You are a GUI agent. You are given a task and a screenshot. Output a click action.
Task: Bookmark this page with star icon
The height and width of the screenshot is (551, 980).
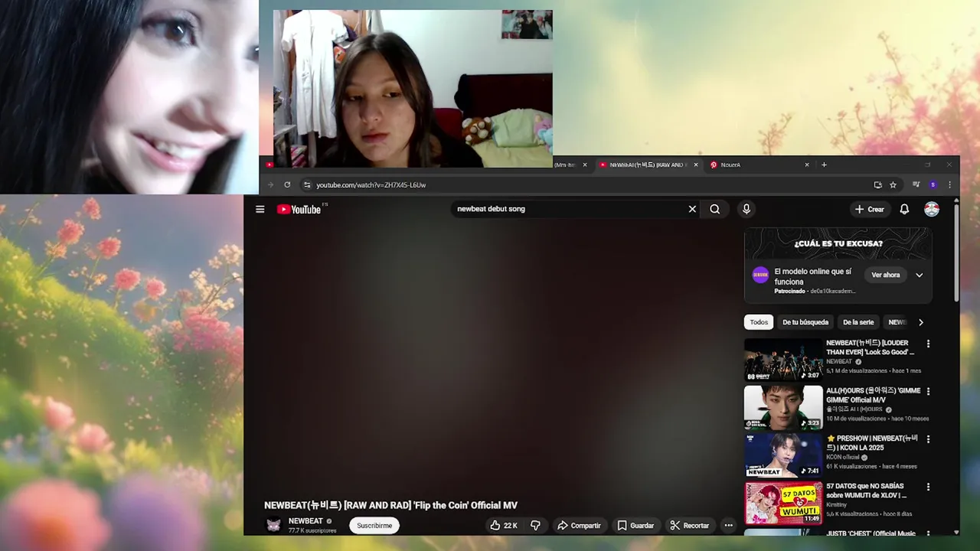point(893,184)
